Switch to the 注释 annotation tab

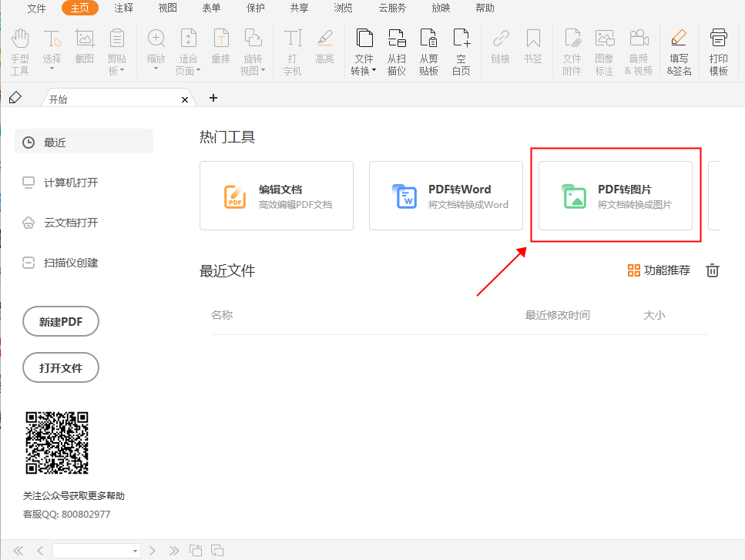click(x=123, y=8)
